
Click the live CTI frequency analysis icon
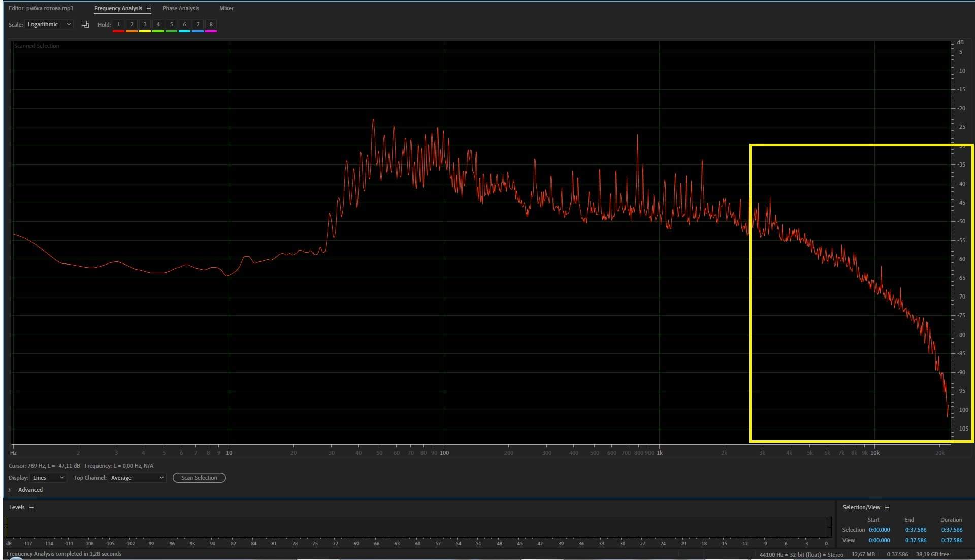pos(85,24)
